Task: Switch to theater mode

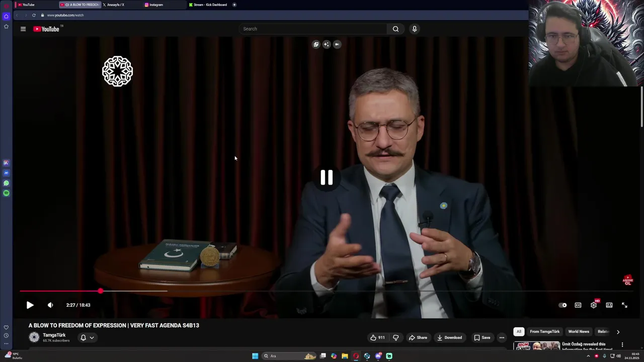Action: click(609, 305)
